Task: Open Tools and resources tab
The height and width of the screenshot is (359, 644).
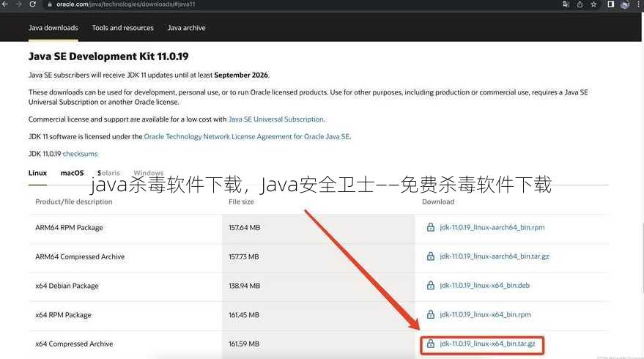Action: (x=123, y=28)
